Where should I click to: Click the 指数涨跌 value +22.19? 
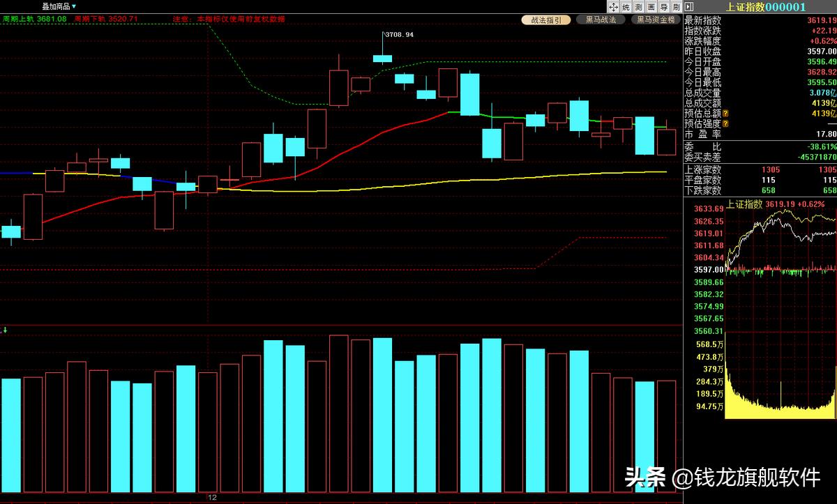[x=824, y=31]
